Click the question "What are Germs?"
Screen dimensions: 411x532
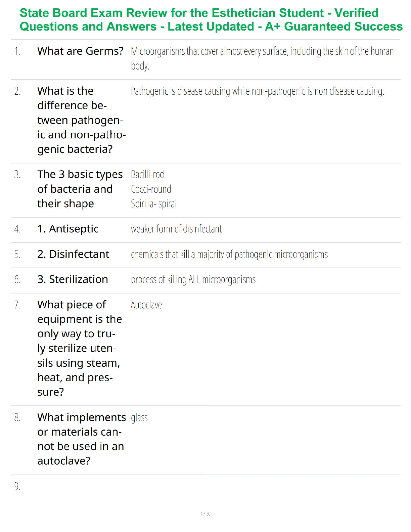pos(80,51)
